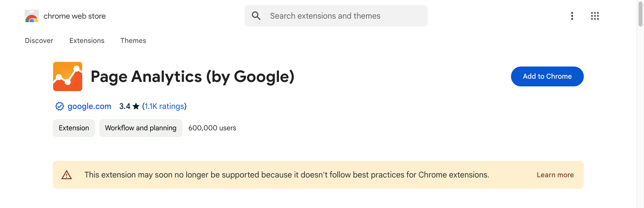Open Learn more about unsupported extension

click(555, 175)
